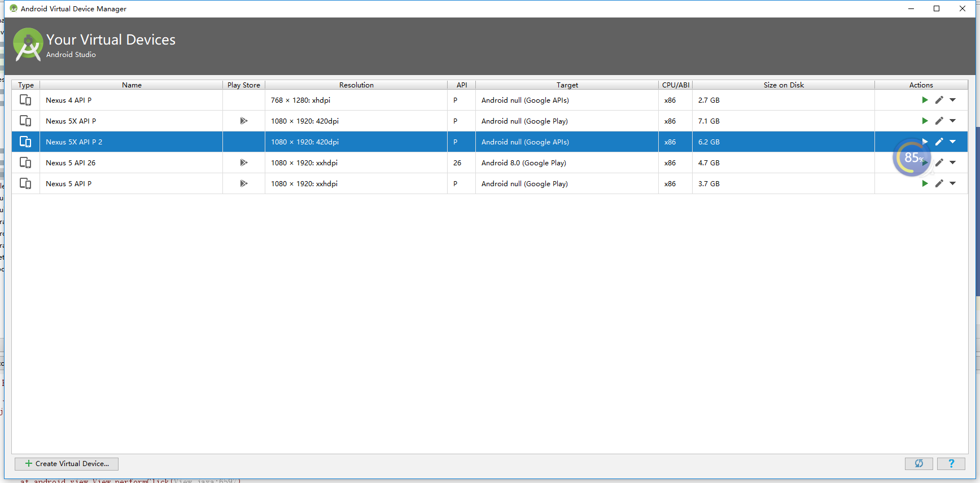Sort by Resolution column header
The image size is (980, 483).
click(356, 85)
